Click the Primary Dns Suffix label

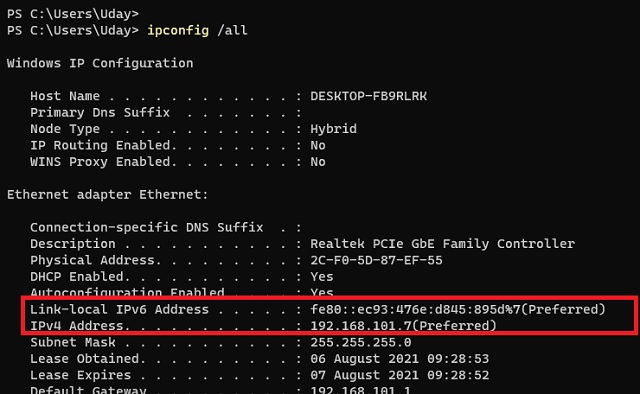tap(100, 113)
